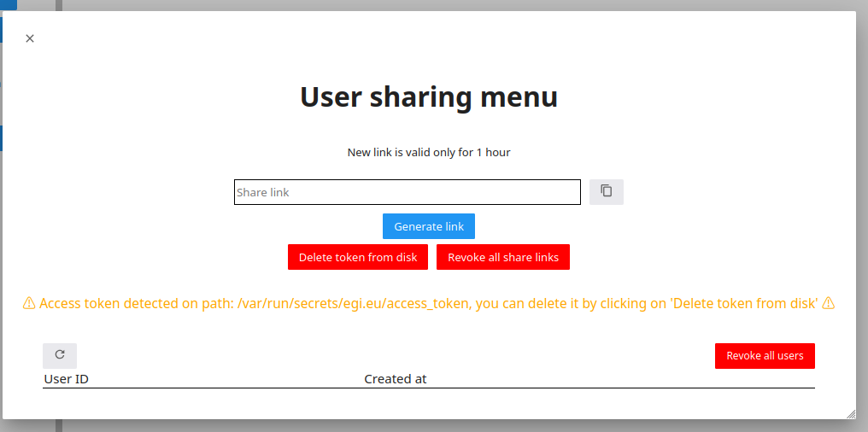The image size is (868, 432).
Task: Copy the share link to clipboard
Action: point(607,192)
